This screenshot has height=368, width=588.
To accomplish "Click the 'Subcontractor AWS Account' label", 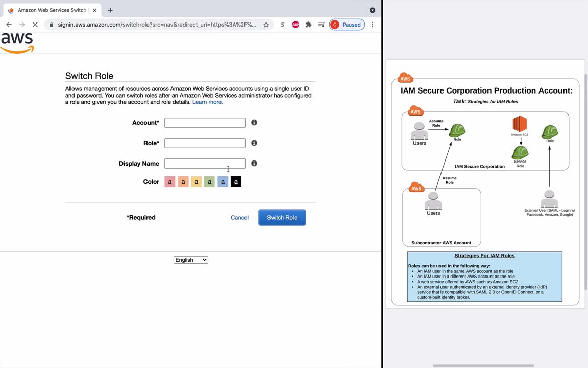I will pyautogui.click(x=441, y=243).
